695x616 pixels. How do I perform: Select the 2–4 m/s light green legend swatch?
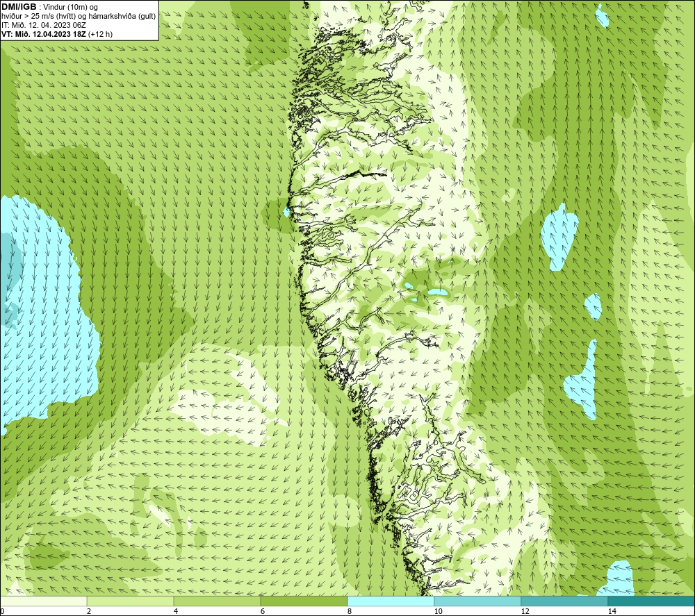coord(131,601)
